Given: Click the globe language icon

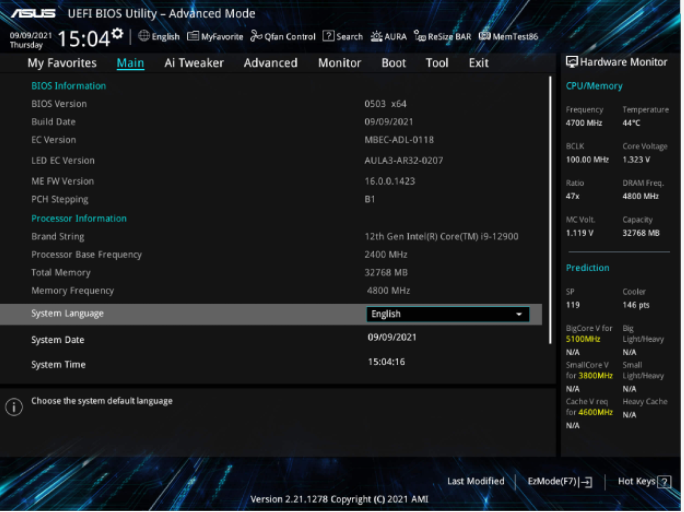Looking at the screenshot, I should coord(144,36).
